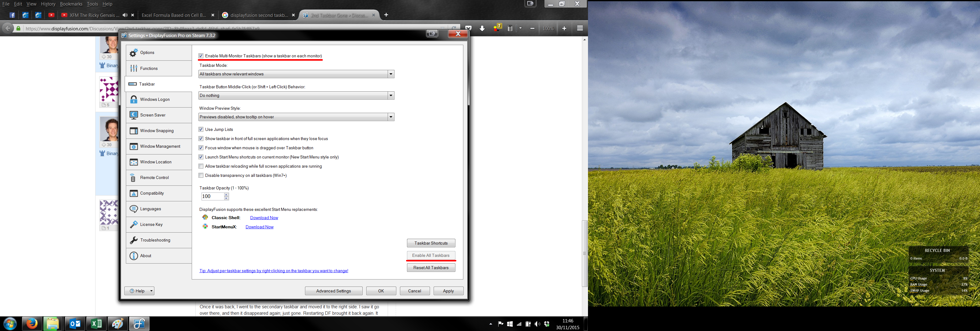Toggle Use Jump Lists checkbox
This screenshot has width=980, height=331.
click(201, 130)
